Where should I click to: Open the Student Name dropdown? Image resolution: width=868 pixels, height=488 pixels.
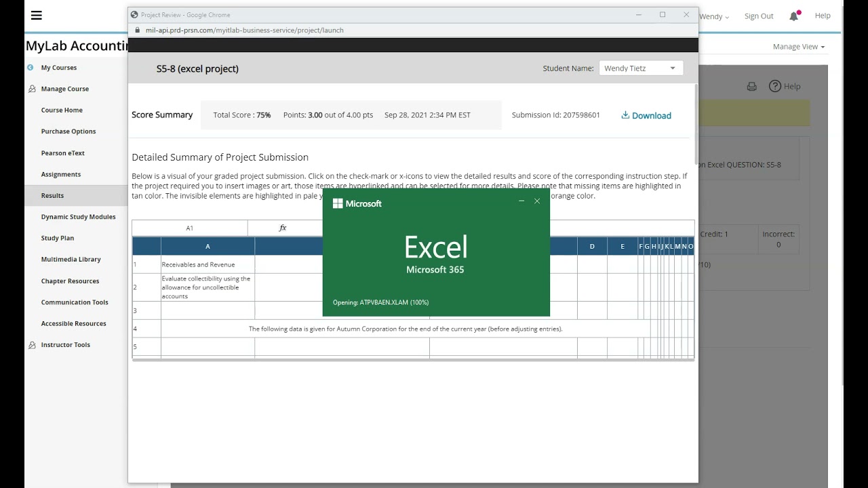pos(641,68)
